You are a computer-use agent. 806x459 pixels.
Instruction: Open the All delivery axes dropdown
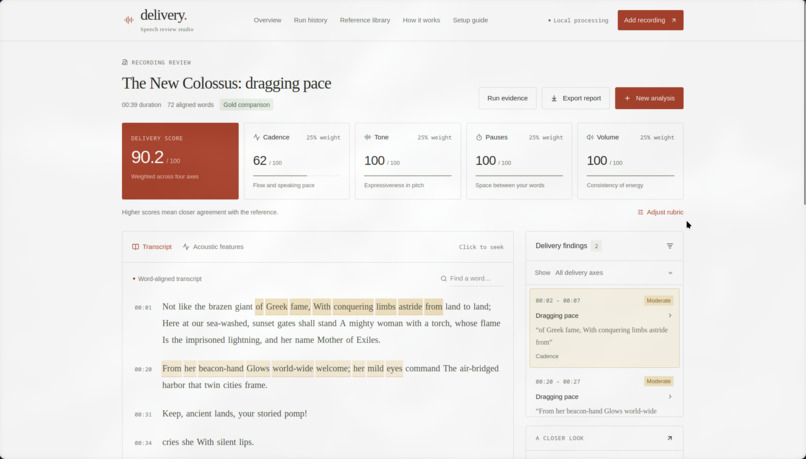[604, 273]
